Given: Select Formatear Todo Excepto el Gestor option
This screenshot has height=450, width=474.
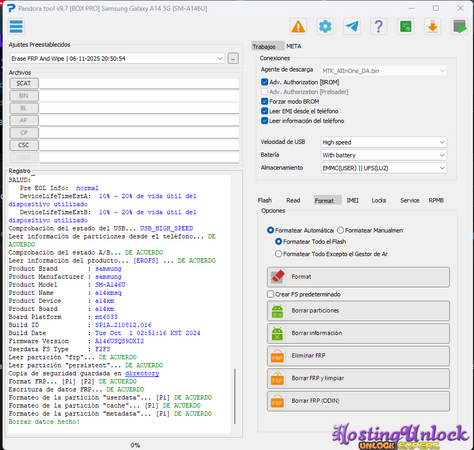Looking at the screenshot, I should click(x=278, y=254).
